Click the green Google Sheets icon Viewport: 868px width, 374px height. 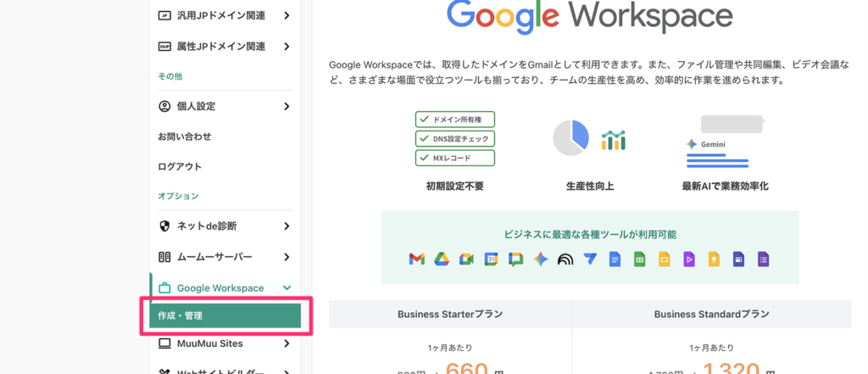click(x=640, y=259)
